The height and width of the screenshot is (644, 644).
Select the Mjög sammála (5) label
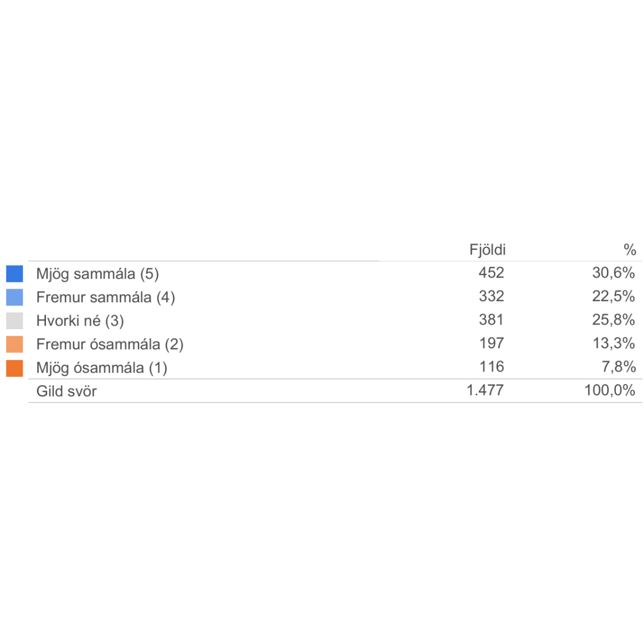pos(98,274)
